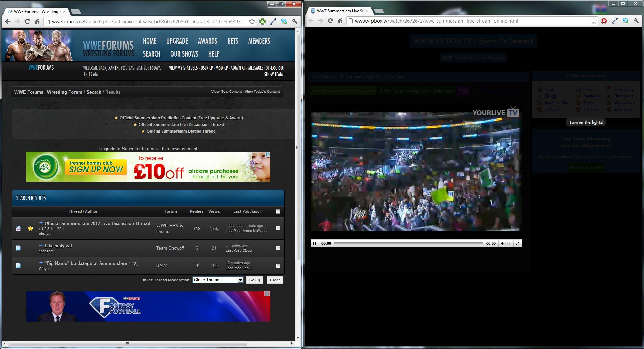Close the Air Wick ad with AdChoices icon
The image size is (644, 349).
point(268,154)
